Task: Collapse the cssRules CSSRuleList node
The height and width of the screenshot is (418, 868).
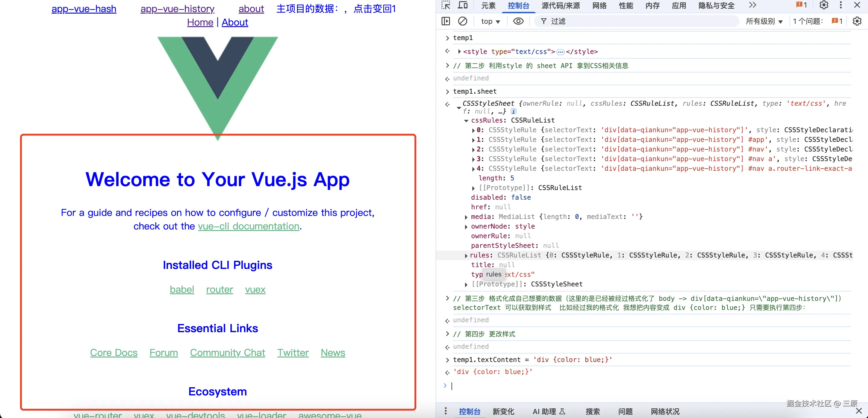Action: pyautogui.click(x=466, y=120)
